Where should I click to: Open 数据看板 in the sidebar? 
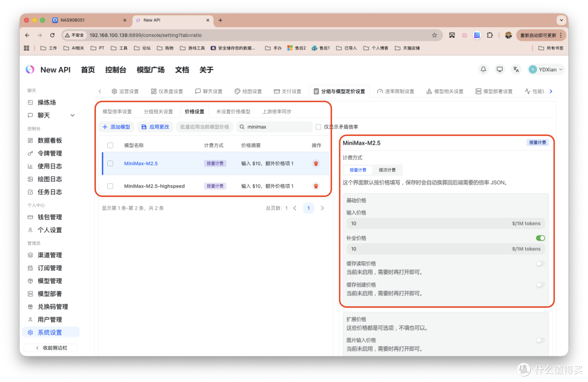tap(51, 140)
